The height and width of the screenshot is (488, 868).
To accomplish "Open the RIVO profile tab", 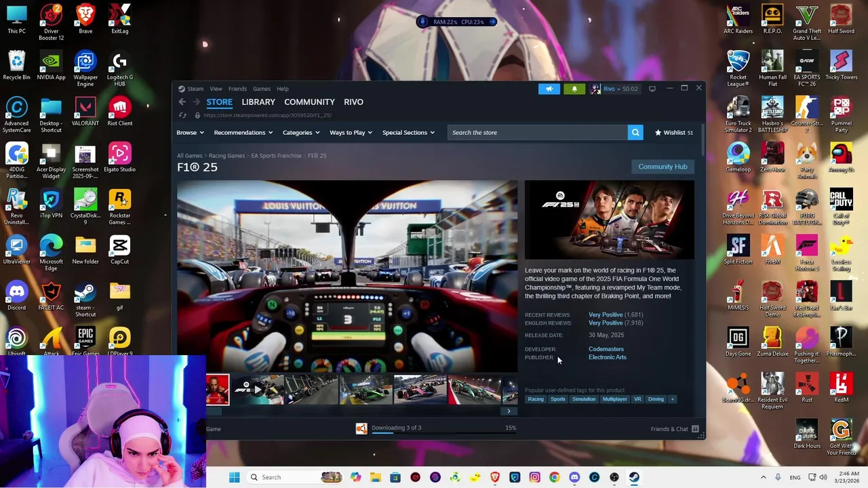I will click(353, 102).
